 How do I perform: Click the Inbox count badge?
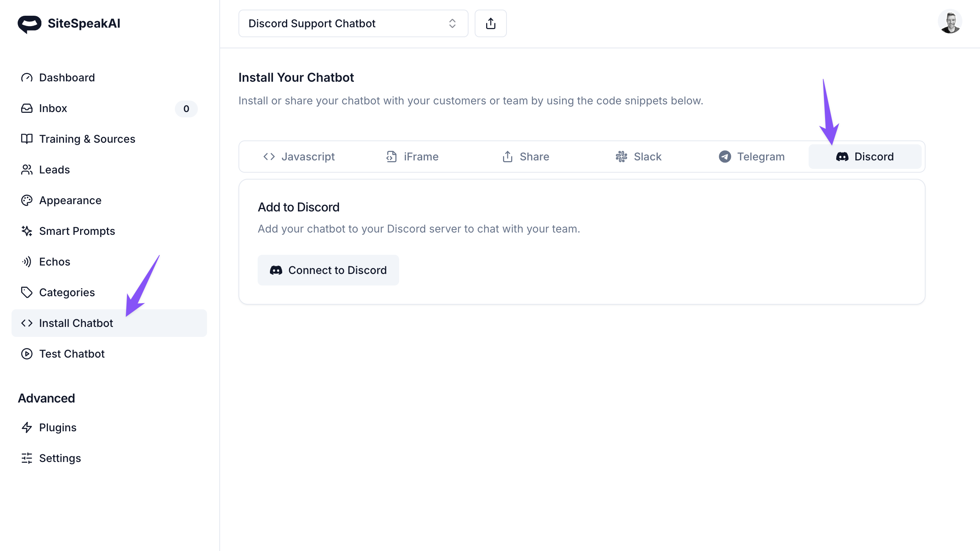coord(186,109)
